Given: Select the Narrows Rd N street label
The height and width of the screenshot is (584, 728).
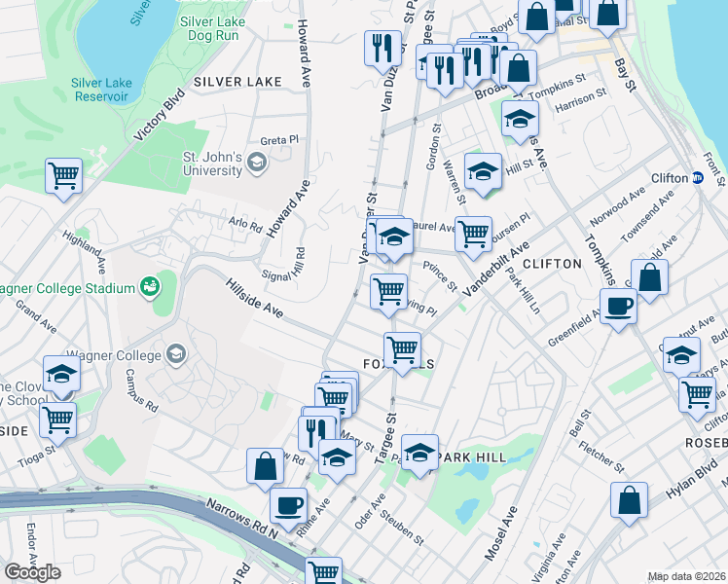Looking at the screenshot, I should pyautogui.click(x=242, y=519).
